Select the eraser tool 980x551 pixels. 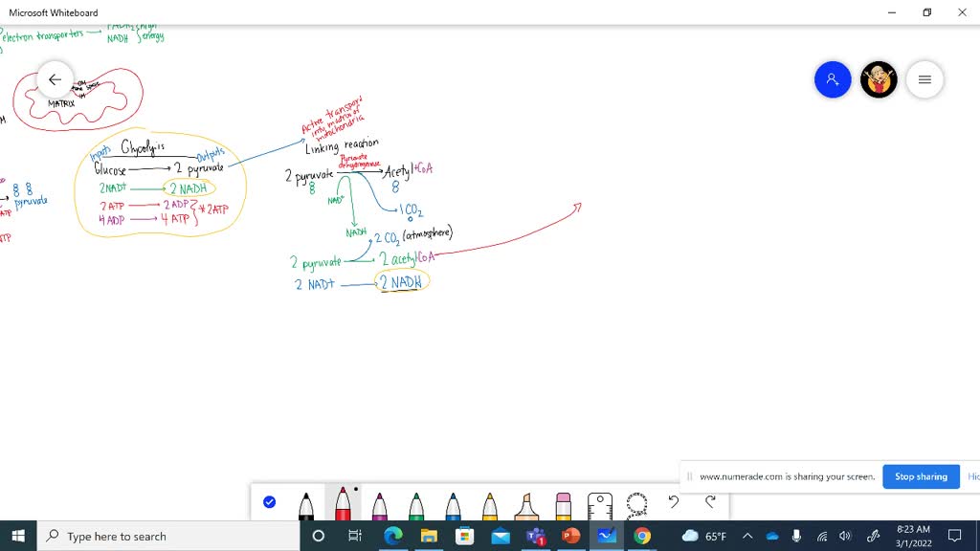click(x=563, y=505)
